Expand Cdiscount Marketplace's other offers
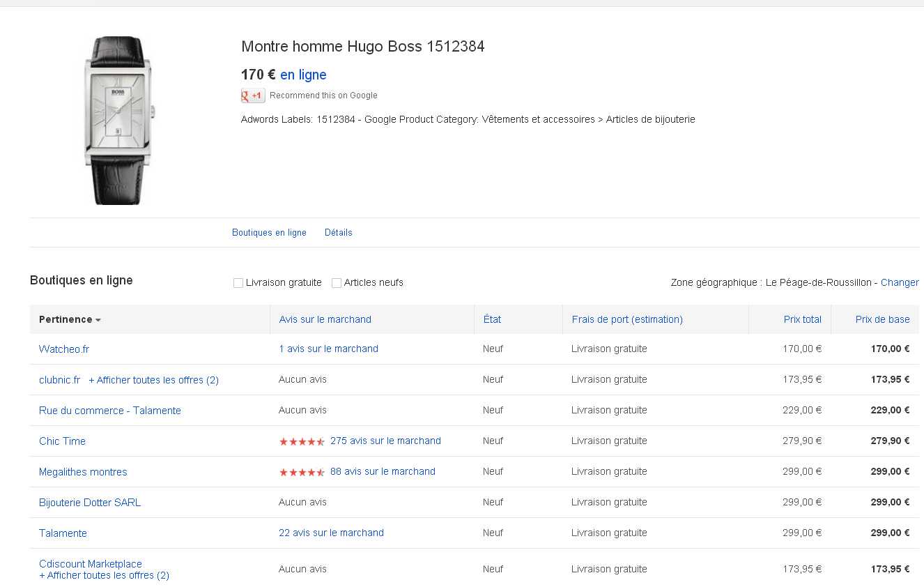 tap(105, 575)
